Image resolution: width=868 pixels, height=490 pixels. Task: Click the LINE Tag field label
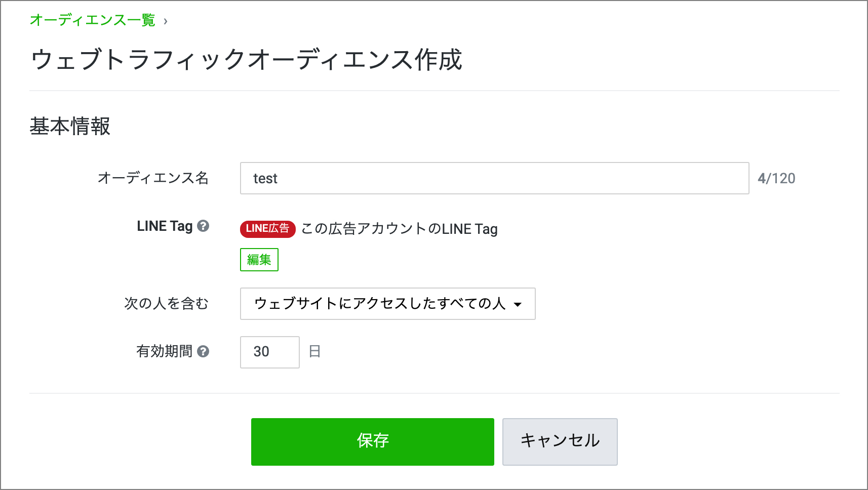pyautogui.click(x=165, y=226)
